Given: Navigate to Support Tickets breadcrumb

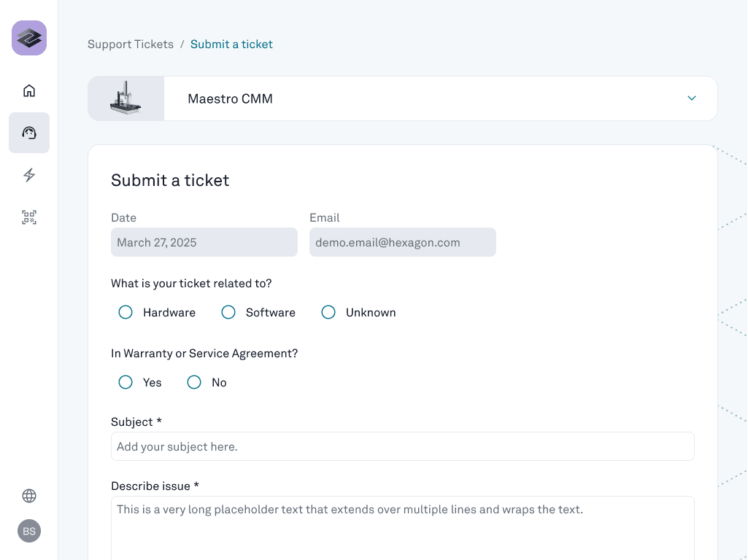Looking at the screenshot, I should (x=131, y=44).
